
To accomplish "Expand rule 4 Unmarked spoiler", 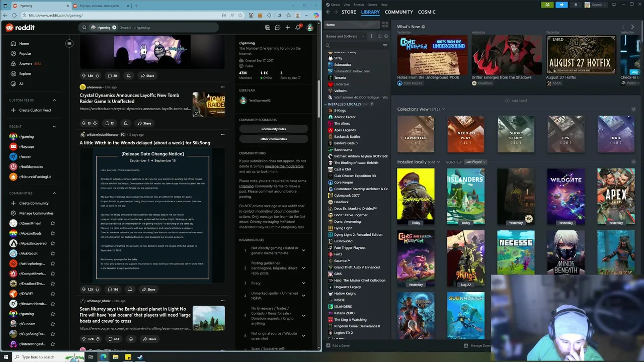I will (303, 296).
